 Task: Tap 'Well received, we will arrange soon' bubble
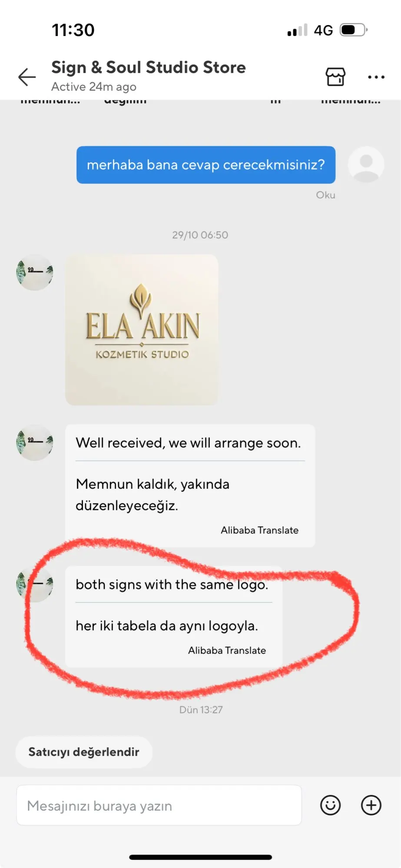[x=190, y=486]
